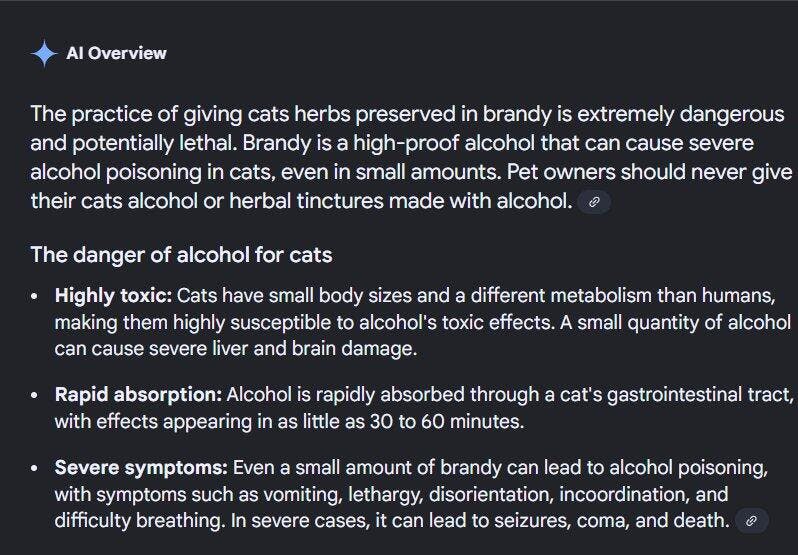
Task: Click bullet dot beside Rapid absorption
Action: [34, 395]
